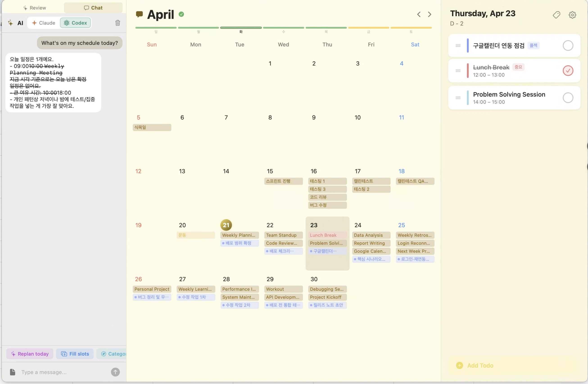Open the Chat tab

coord(93,8)
